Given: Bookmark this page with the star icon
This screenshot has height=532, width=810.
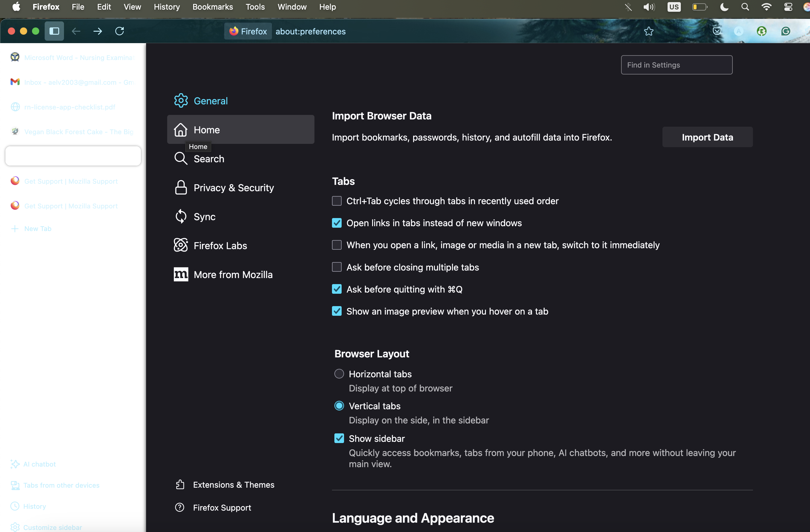Looking at the screenshot, I should (649, 31).
